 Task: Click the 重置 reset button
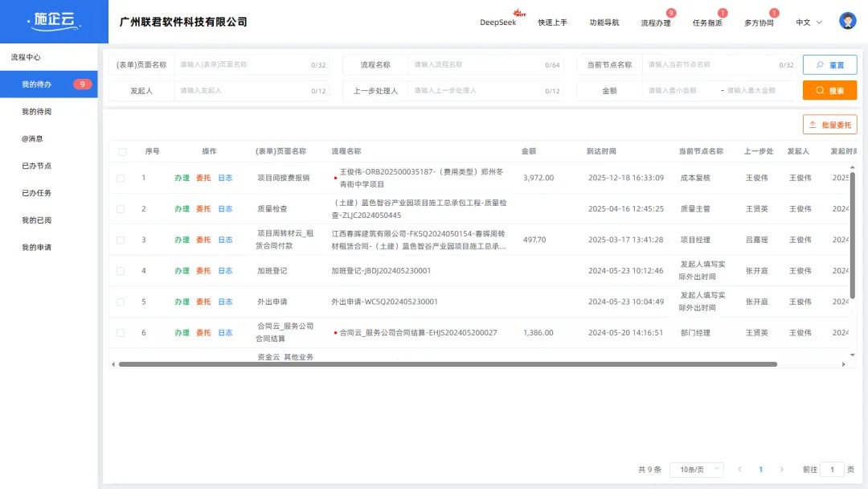pos(830,64)
